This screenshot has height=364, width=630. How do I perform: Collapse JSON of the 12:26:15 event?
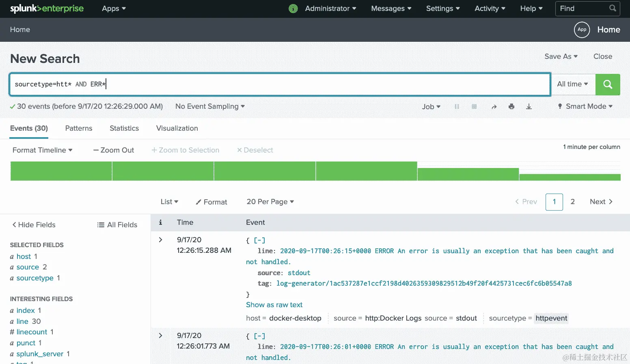click(x=259, y=240)
